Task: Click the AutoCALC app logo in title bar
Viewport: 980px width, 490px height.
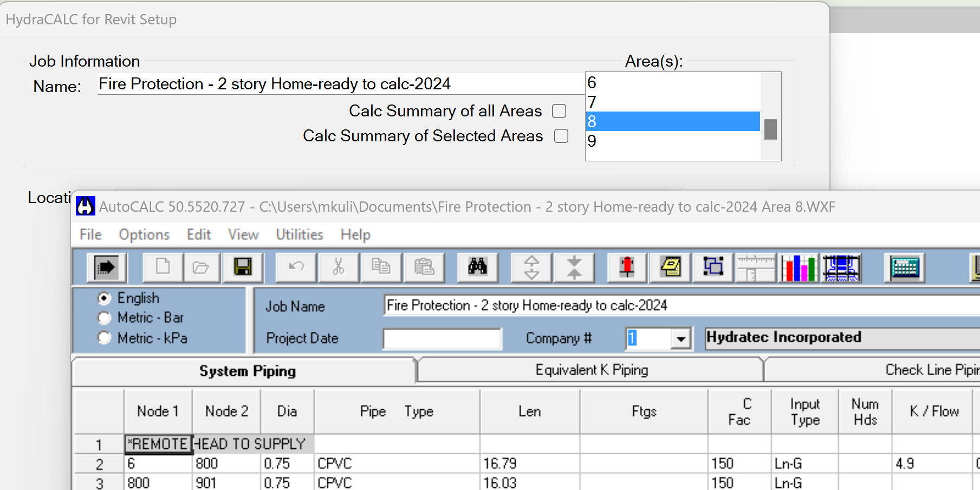Action: pyautogui.click(x=85, y=206)
